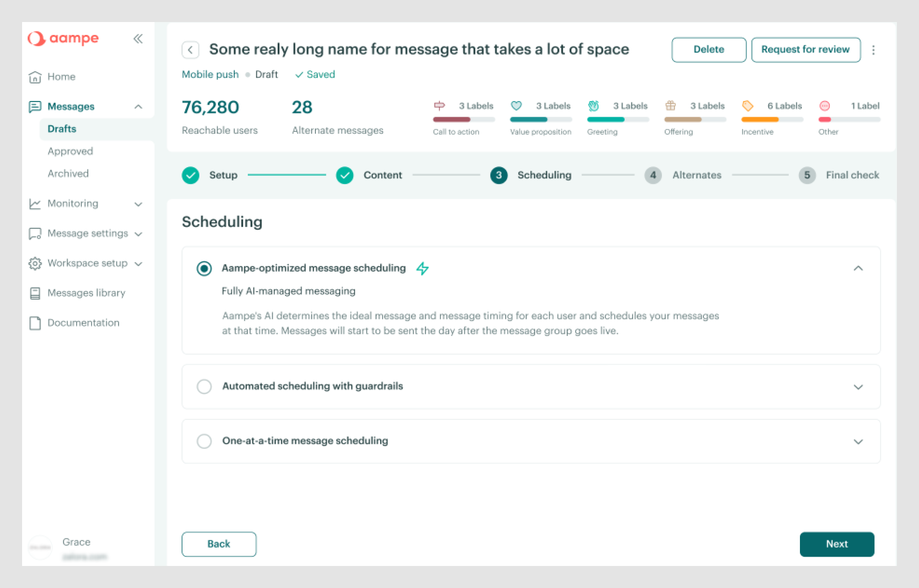Viewport: 919px width, 588px height.
Task: Select Automated scheduling with guardrails radio
Action: pyautogui.click(x=204, y=386)
